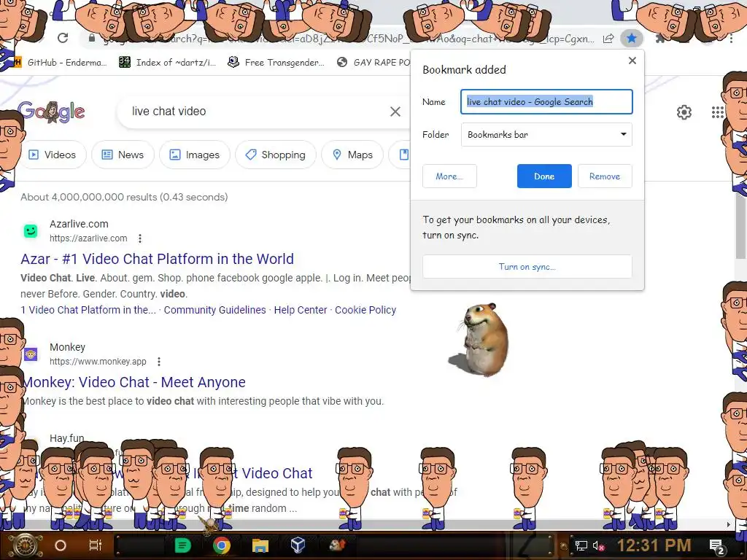This screenshot has height=560, width=747.
Task: Click the More... button in bookmark popup
Action: pos(449,176)
